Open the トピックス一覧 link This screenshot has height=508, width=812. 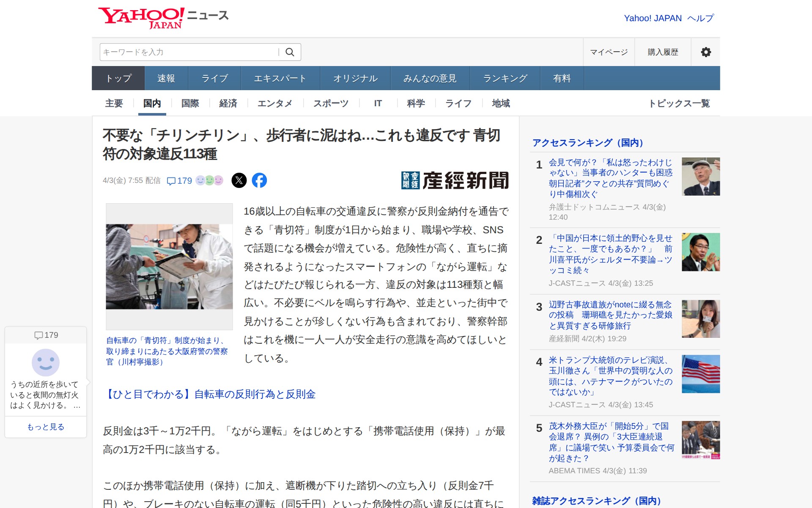coord(679,103)
